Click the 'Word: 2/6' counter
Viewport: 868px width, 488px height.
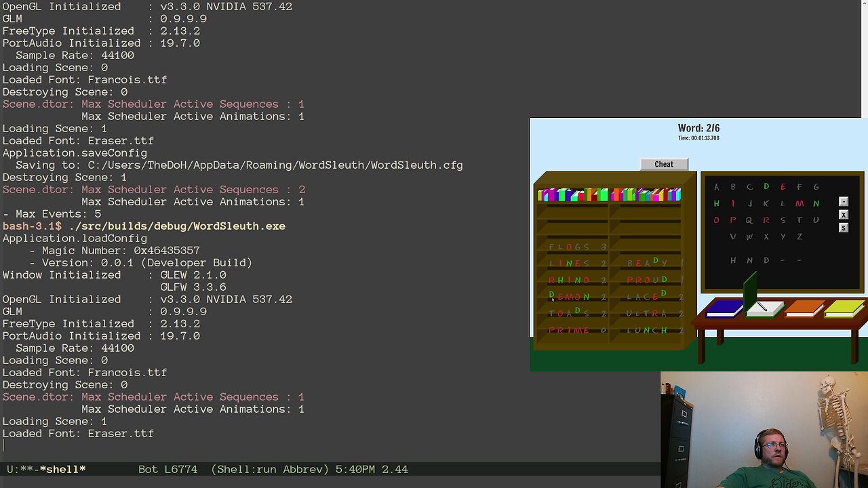(698, 128)
